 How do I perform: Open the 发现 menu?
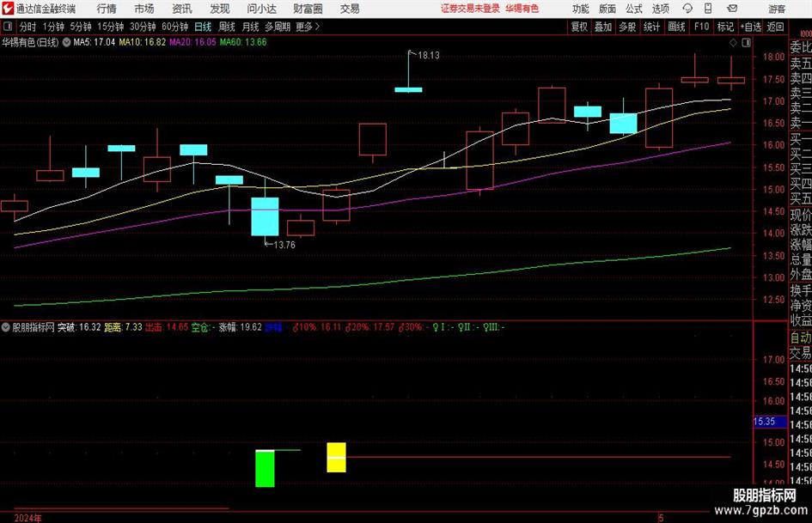(220, 9)
